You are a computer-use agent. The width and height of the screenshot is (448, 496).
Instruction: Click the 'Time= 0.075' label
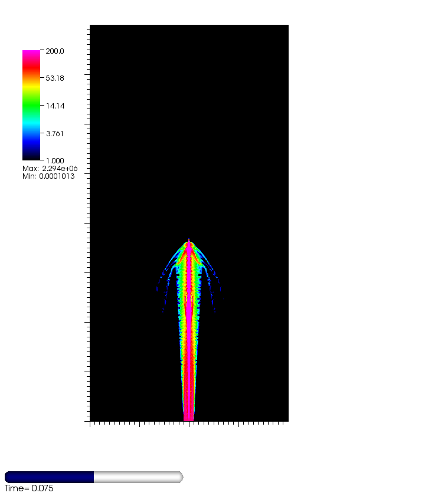pyautogui.click(x=29, y=488)
